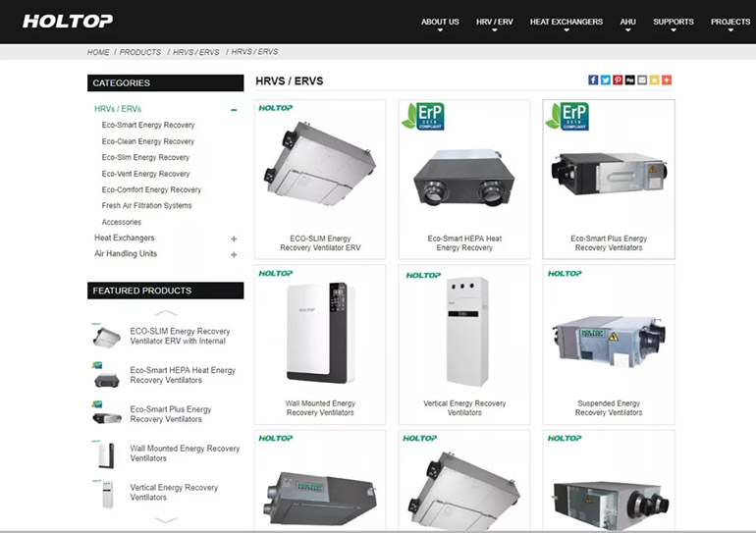Open featured Vertical Energy Recovery Ventilators link
The image size is (756, 533).
pos(174,492)
